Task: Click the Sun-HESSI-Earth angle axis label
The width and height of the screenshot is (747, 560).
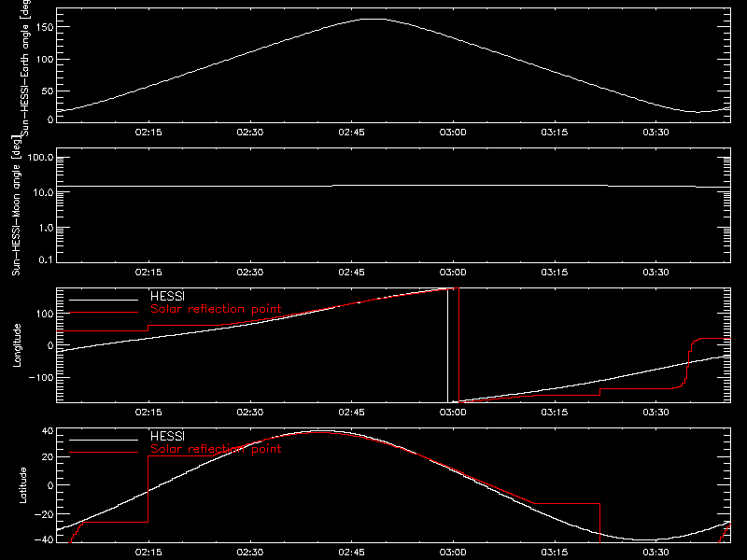Action: point(25,68)
